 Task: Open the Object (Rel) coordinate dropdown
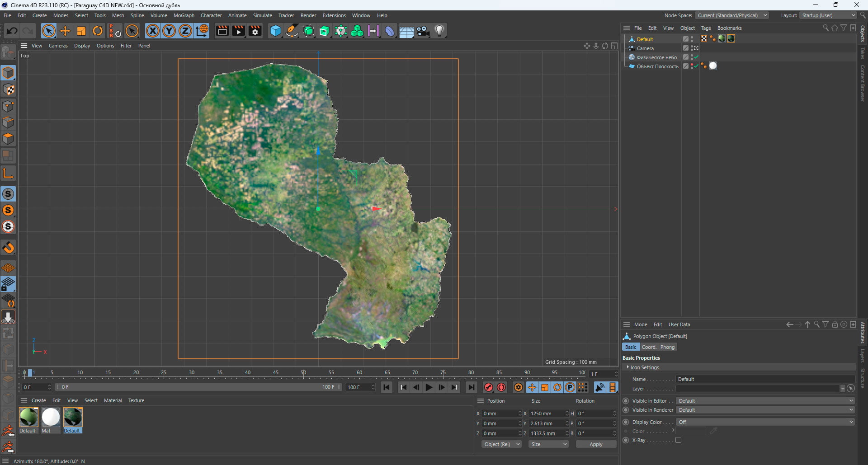tap(501, 444)
